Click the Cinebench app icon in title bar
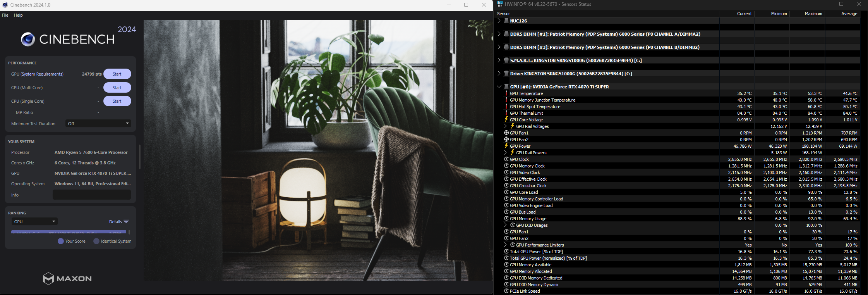The width and height of the screenshot is (868, 295). [5, 5]
